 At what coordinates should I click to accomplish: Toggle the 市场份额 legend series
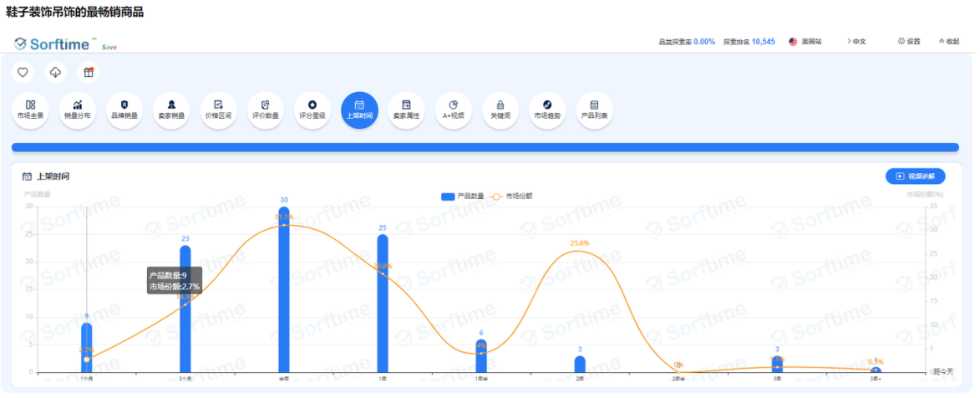(x=509, y=196)
